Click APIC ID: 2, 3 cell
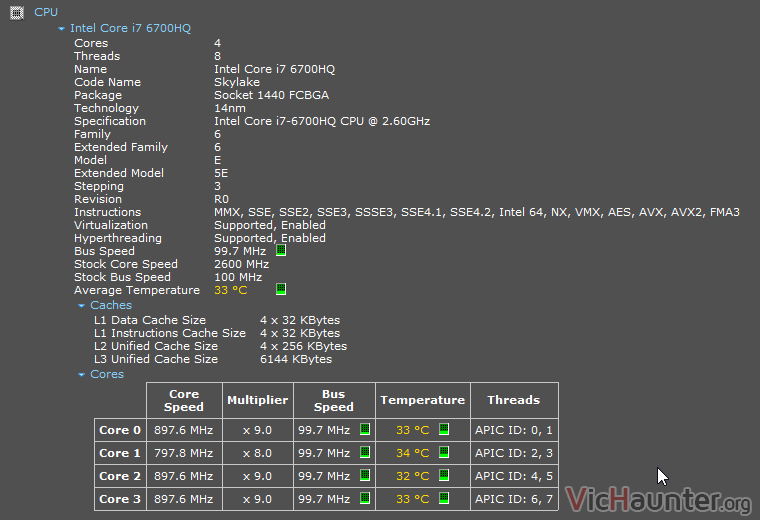 click(514, 453)
